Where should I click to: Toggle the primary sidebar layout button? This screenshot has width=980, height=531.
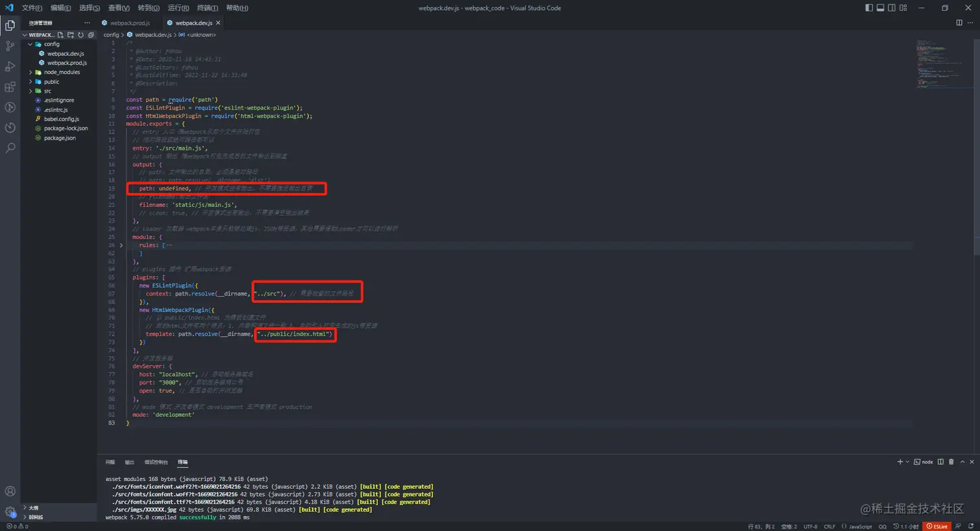tap(869, 8)
